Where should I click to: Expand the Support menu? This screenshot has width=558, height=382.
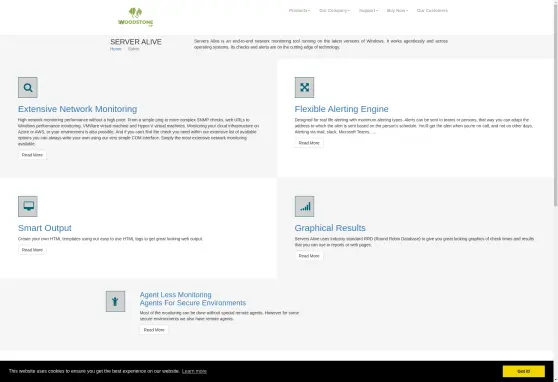pos(368,11)
